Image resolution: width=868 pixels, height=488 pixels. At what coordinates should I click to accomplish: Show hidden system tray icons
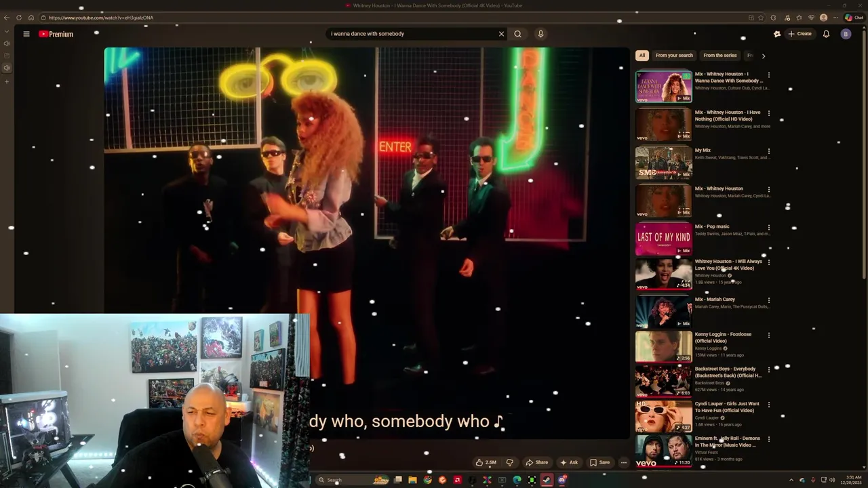(791, 480)
